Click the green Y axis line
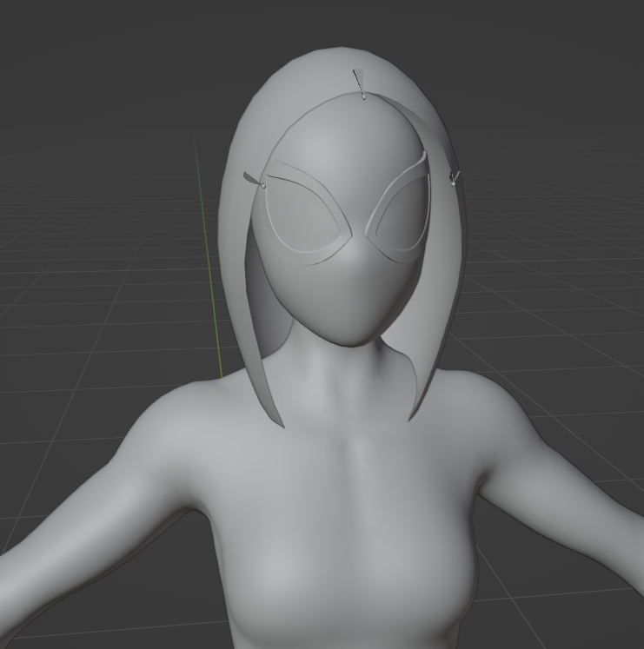The image size is (644, 649). (209, 257)
